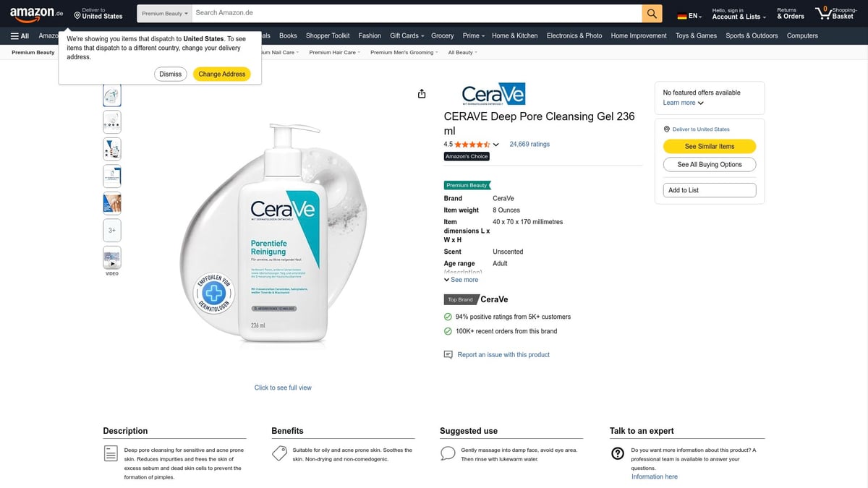Click the Suggested use speech bubble icon
The image size is (868, 488).
(x=448, y=453)
